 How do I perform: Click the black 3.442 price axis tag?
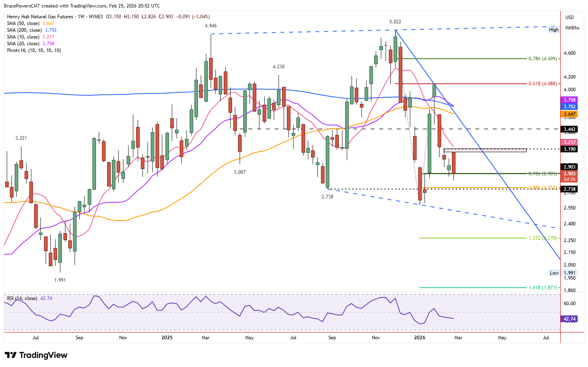569,129
